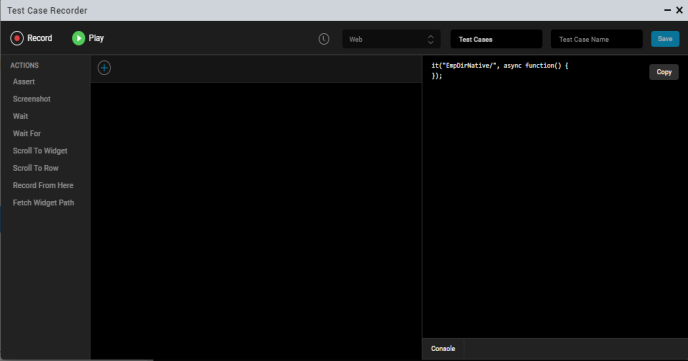
Task: Add a step with the plus icon
Action: (x=104, y=68)
